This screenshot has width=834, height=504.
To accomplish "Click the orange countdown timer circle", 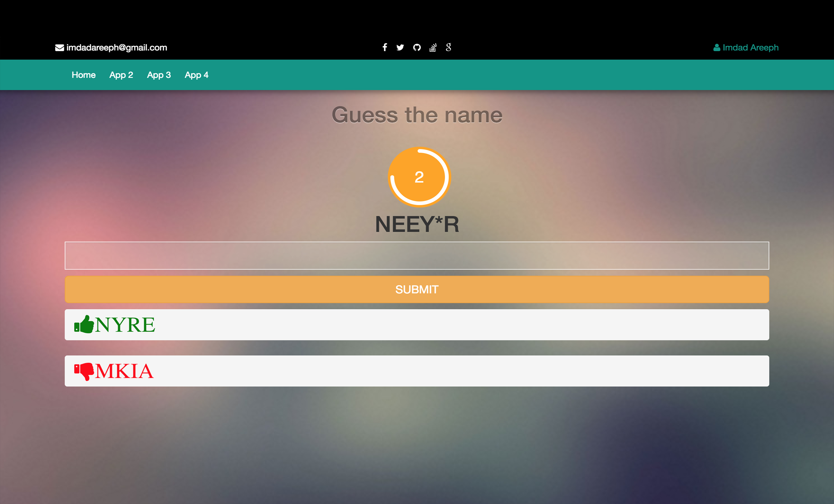I will click(419, 177).
